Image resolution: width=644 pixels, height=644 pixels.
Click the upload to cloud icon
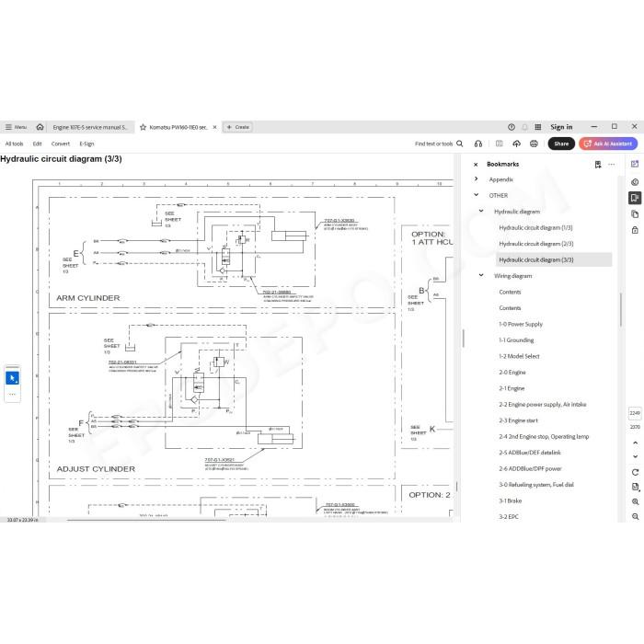pos(516,144)
